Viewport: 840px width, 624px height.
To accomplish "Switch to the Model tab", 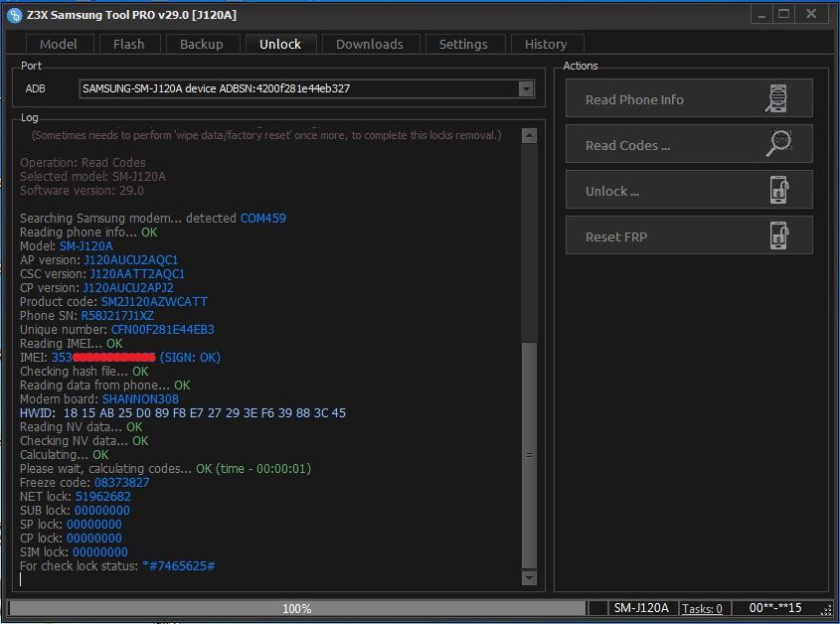I will pyautogui.click(x=59, y=44).
